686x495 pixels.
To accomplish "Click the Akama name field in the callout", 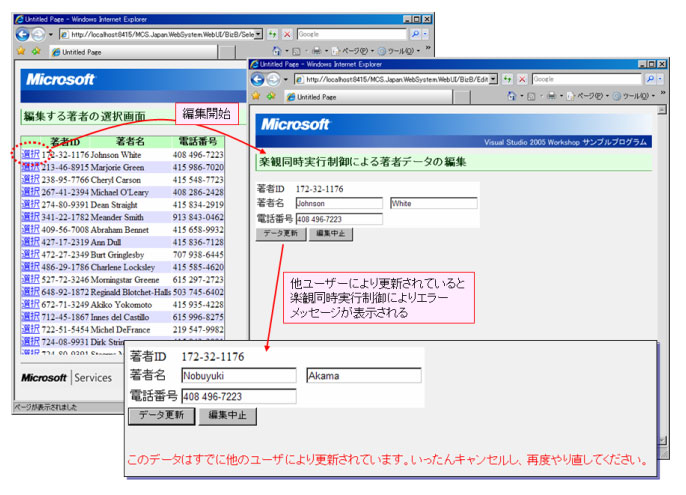I will click(364, 376).
